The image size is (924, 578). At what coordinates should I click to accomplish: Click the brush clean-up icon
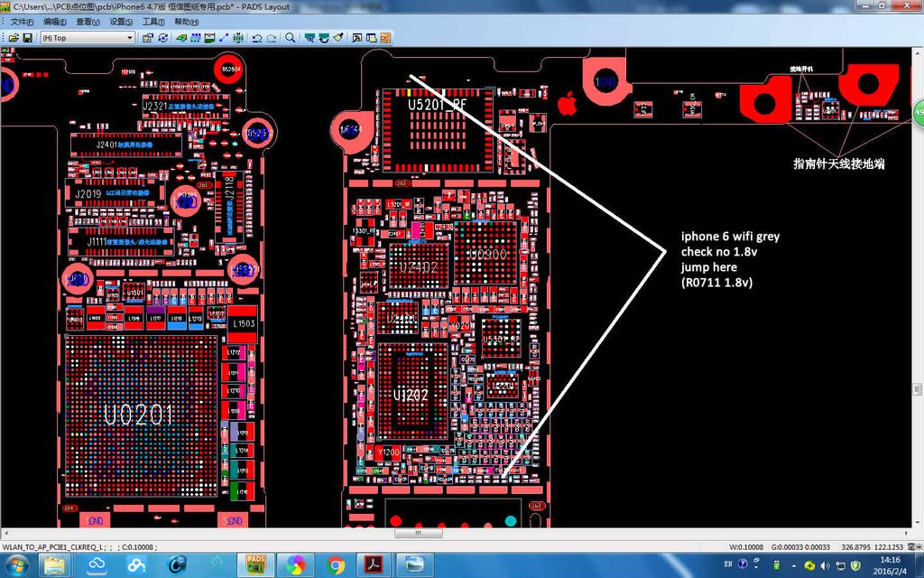click(338, 38)
